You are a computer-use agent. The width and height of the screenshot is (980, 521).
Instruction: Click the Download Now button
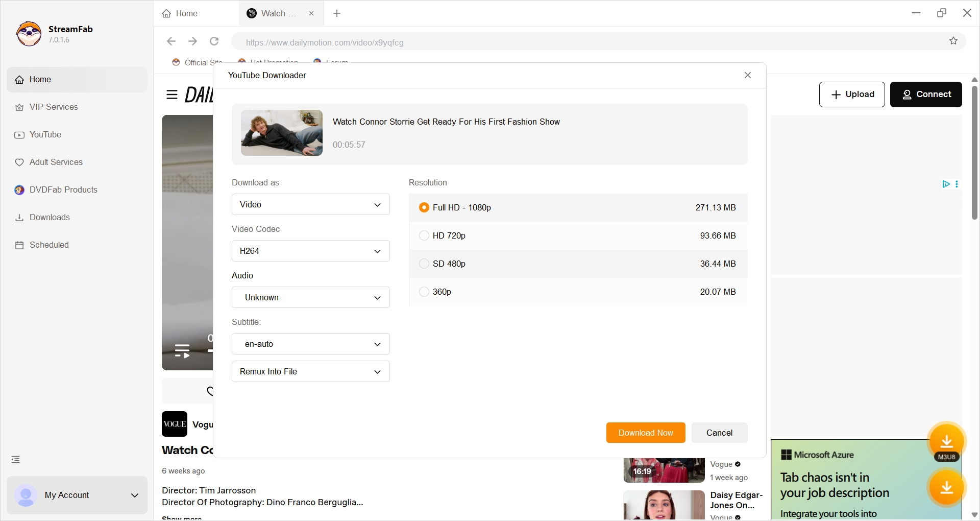coord(645,433)
